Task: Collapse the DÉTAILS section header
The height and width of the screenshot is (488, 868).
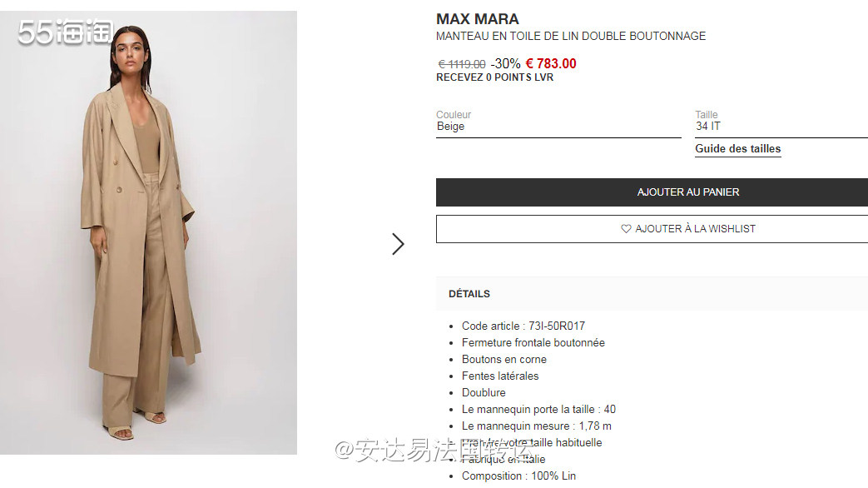Action: pos(652,294)
